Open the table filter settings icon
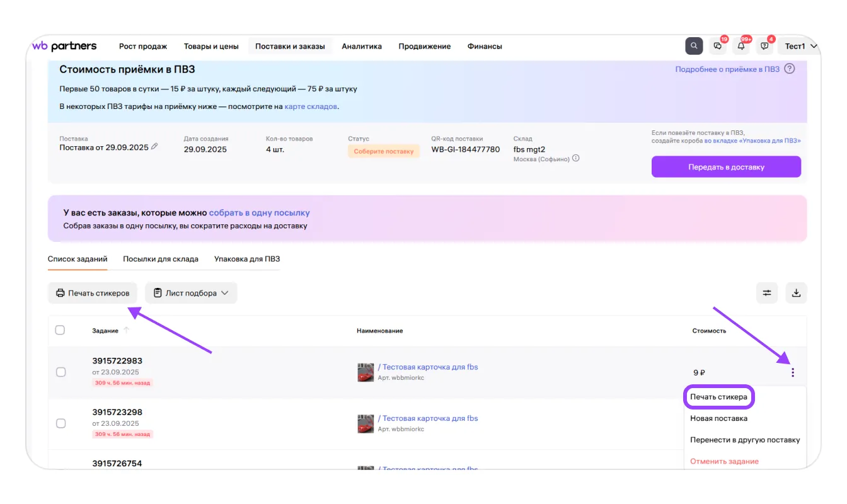847x504 pixels. tap(767, 293)
